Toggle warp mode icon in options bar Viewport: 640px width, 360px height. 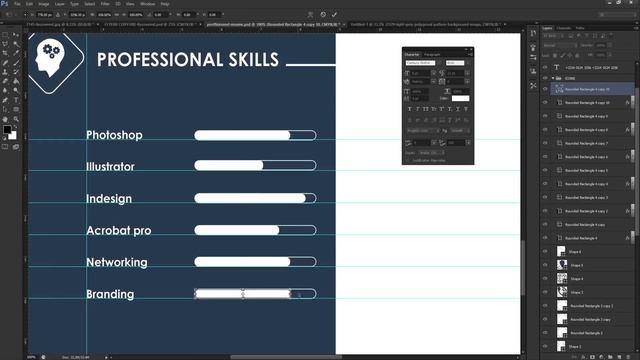pyautogui.click(x=310, y=15)
